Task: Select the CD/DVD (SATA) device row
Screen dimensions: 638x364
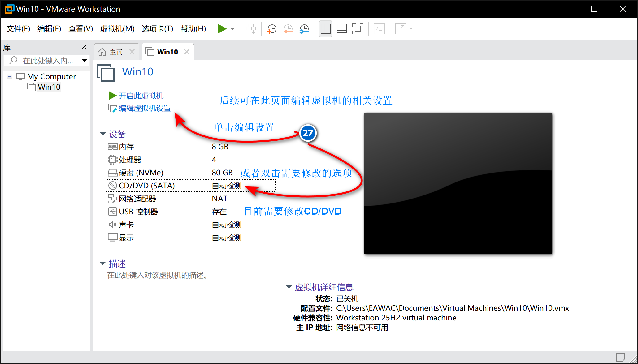Action: (147, 186)
